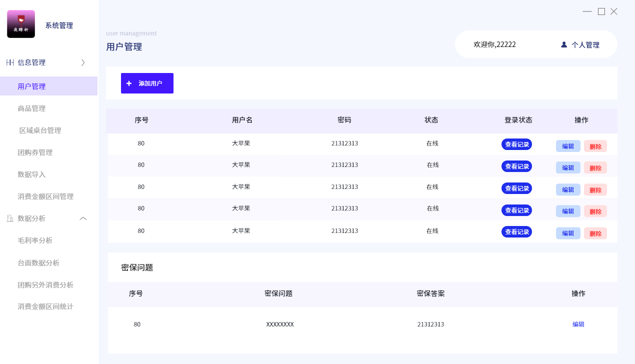Delete the last user row with 删除
635x364 pixels.
(x=595, y=233)
